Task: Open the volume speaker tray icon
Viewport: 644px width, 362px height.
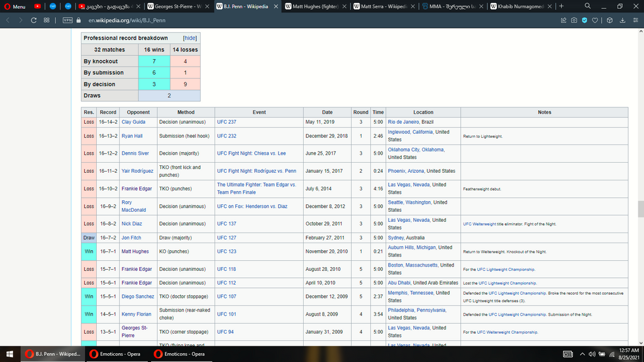Action: 592,354
